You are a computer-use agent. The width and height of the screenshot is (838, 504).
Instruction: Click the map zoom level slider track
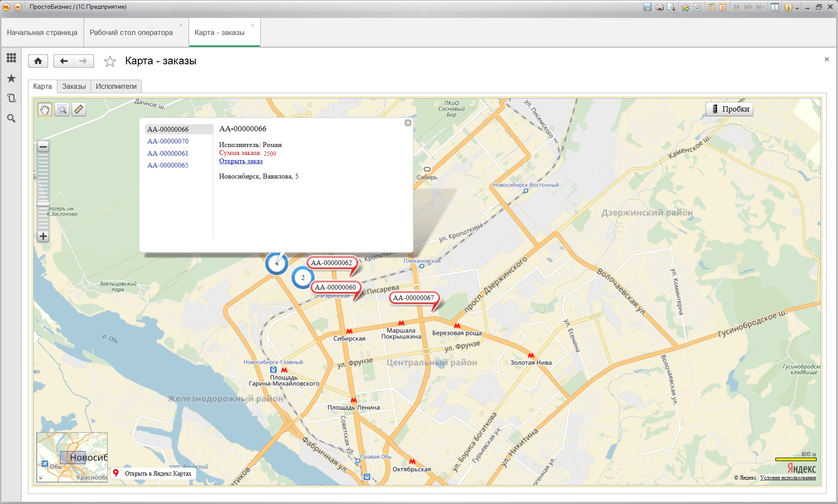coord(43,184)
